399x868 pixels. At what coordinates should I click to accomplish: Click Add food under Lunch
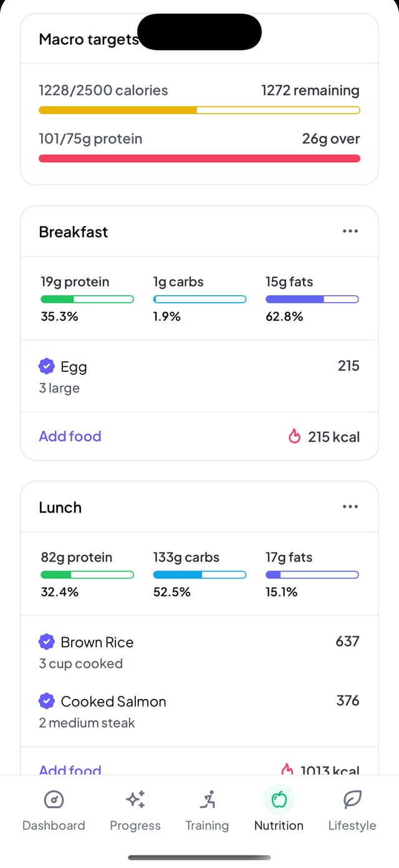(70, 770)
